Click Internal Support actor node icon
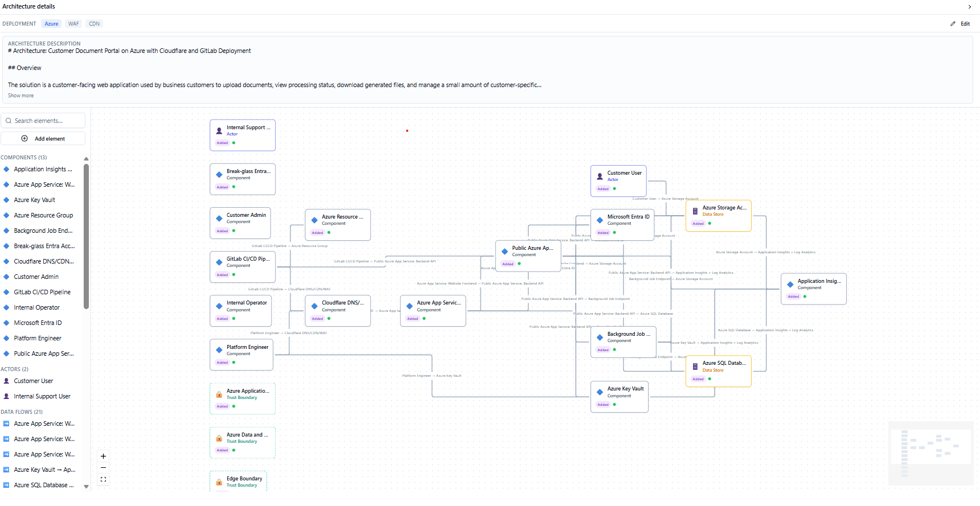 (x=219, y=130)
